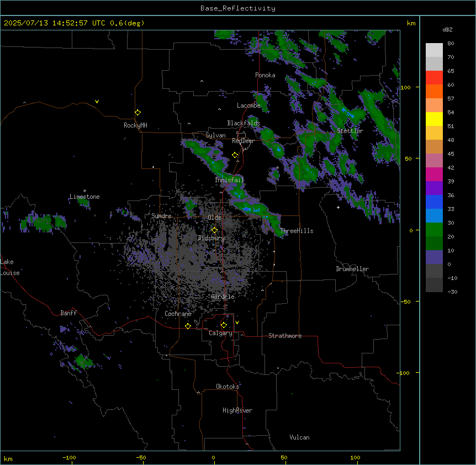Select the Didsbury label

211,238
